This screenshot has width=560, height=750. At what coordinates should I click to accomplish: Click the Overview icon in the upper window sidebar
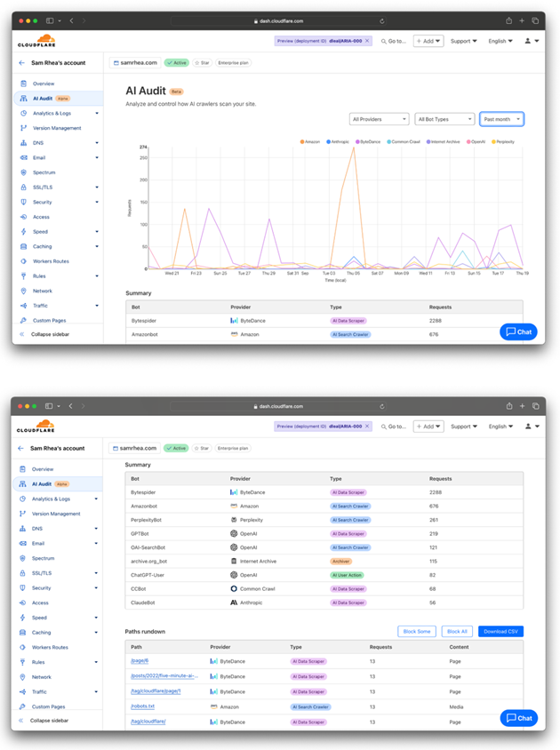pos(23,84)
